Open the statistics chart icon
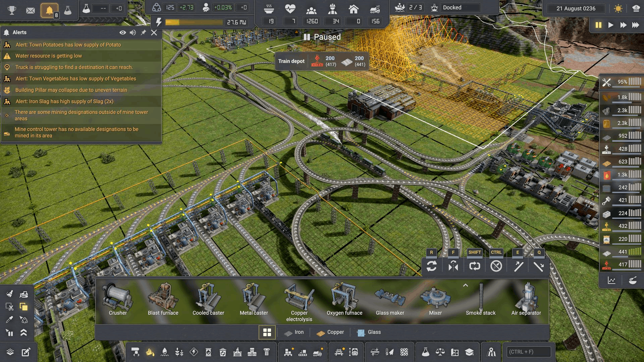Viewport: 644px width, 362px height. (x=611, y=281)
